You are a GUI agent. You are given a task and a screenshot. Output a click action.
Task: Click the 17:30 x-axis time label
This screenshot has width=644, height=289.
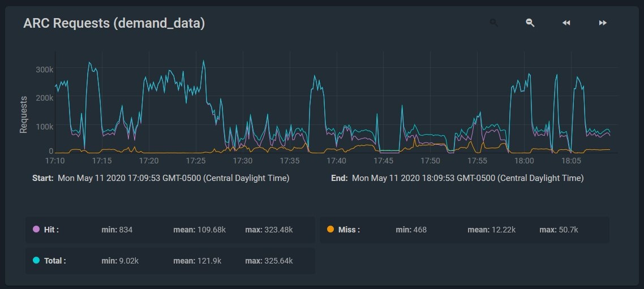coord(243,161)
